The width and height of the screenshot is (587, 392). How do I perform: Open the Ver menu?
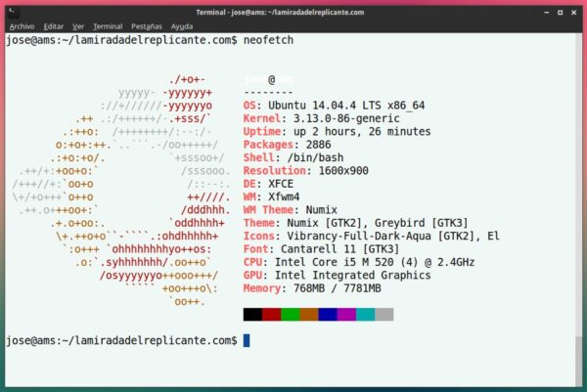(x=78, y=26)
